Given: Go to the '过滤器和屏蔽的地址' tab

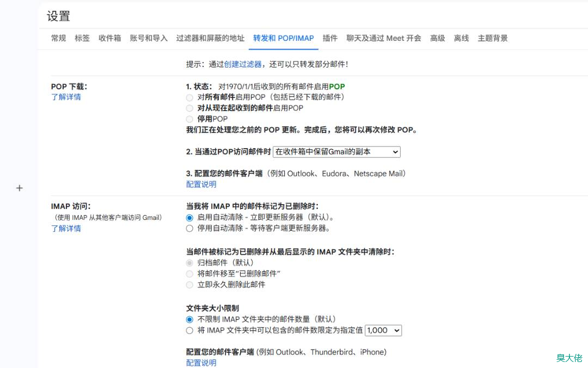Looking at the screenshot, I should coord(210,38).
